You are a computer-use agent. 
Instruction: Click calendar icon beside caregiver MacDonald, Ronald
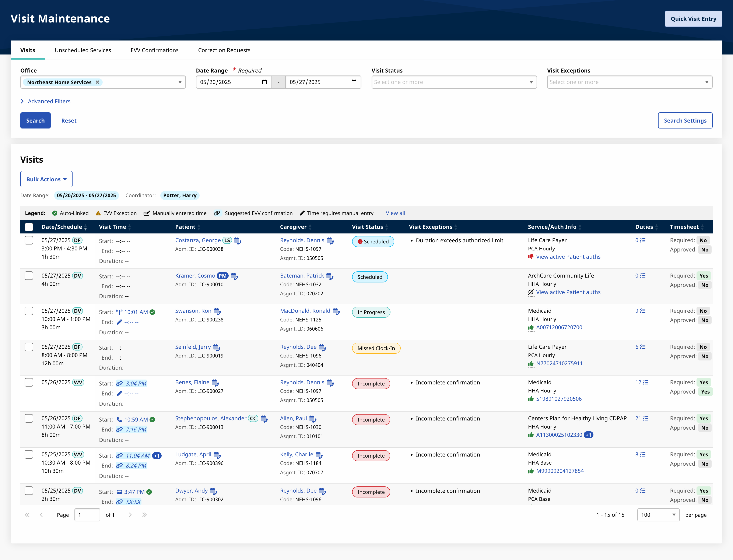[x=336, y=311]
